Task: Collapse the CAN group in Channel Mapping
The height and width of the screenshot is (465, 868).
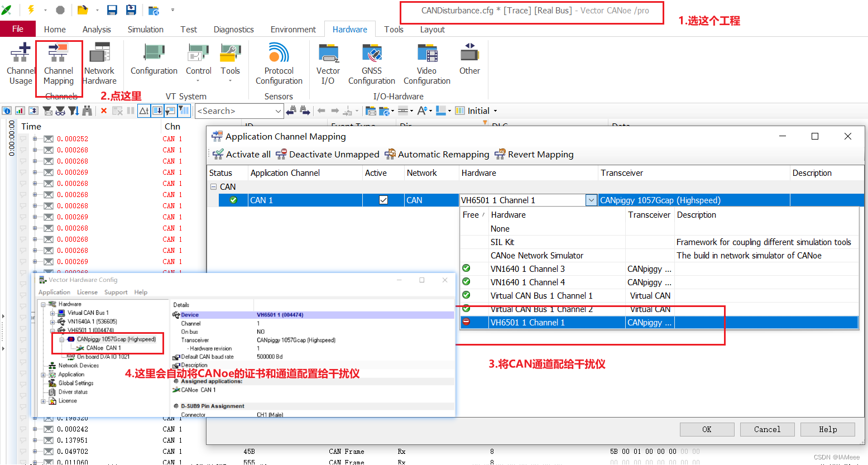Action: [x=213, y=187]
